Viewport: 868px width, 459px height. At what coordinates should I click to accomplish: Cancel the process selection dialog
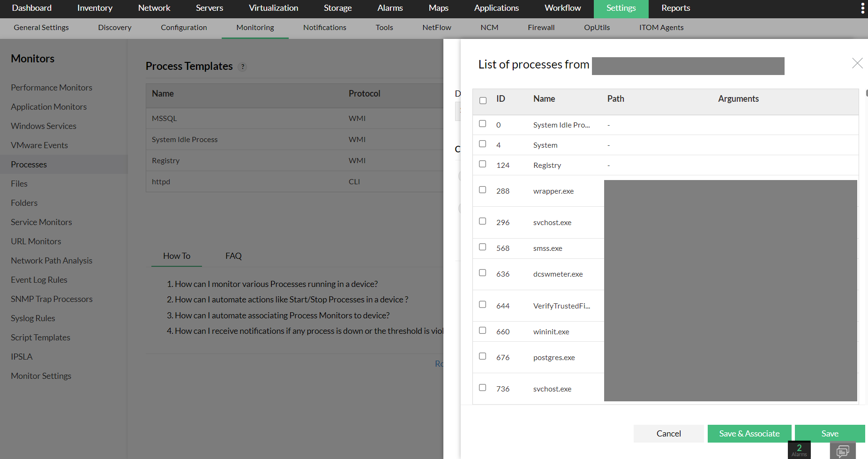668,433
